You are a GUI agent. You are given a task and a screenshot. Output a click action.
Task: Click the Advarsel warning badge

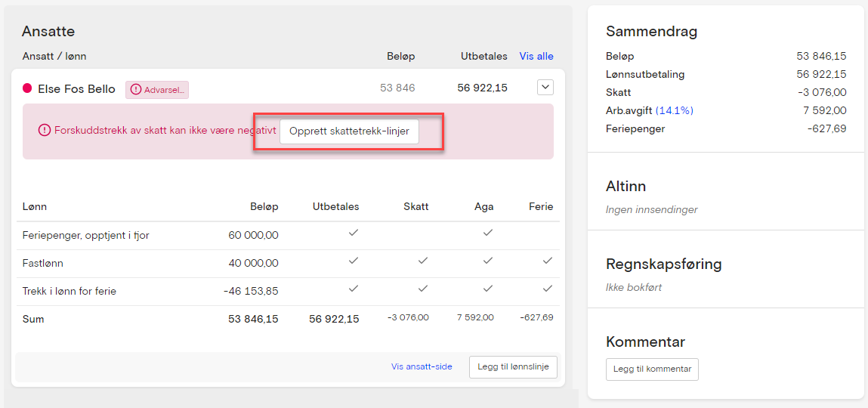[x=157, y=90]
